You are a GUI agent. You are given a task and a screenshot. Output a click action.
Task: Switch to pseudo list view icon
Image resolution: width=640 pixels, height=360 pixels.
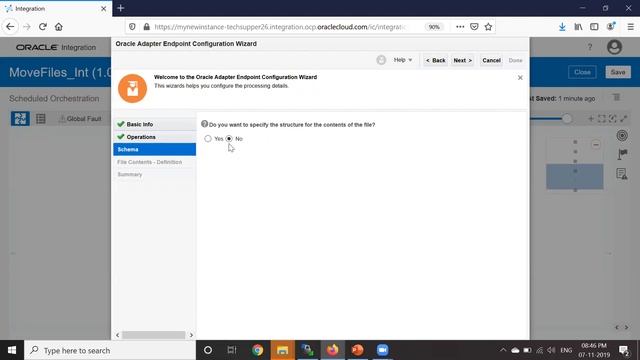coord(40,119)
